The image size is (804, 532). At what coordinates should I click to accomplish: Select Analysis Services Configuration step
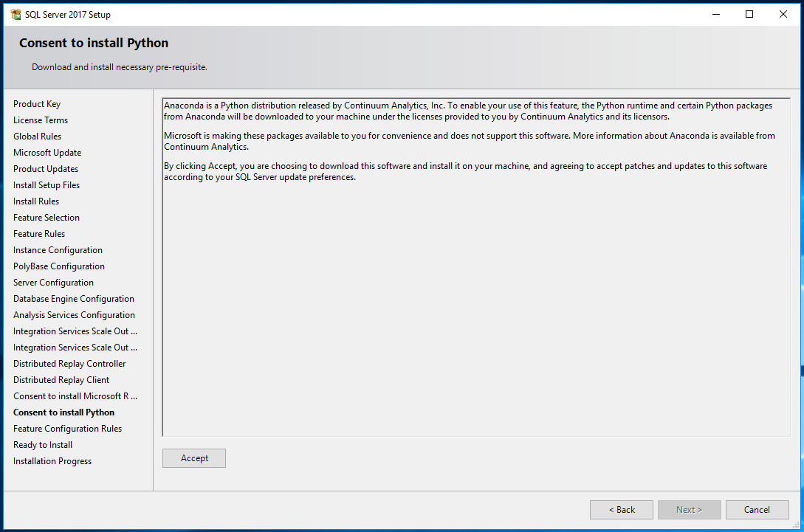coord(74,315)
